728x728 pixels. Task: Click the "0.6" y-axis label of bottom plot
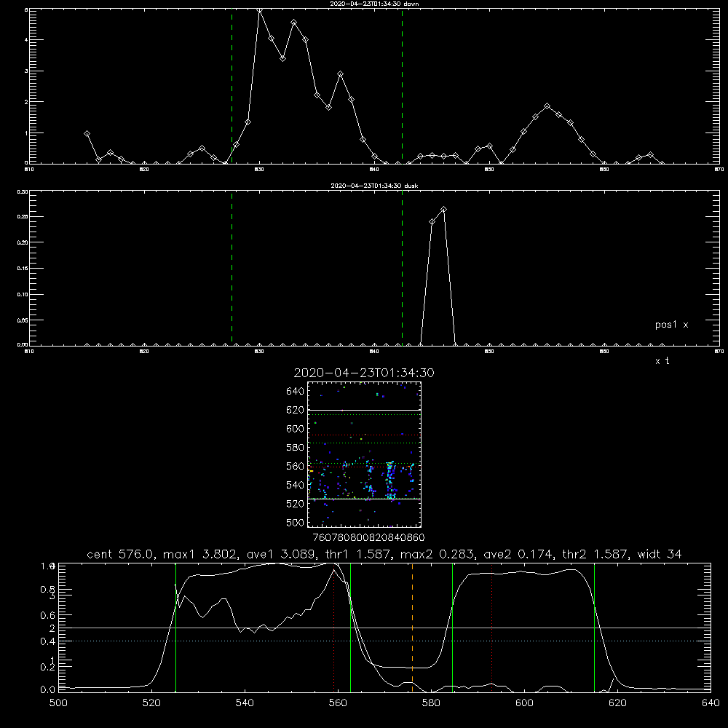coord(48,615)
